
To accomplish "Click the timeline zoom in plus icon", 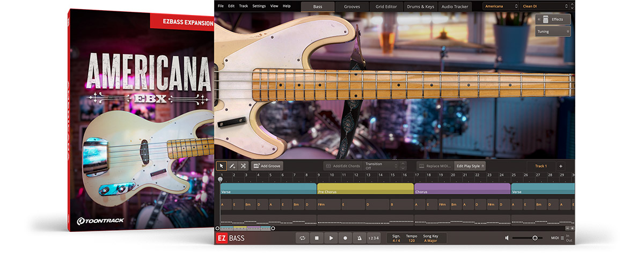I will 572,228.
